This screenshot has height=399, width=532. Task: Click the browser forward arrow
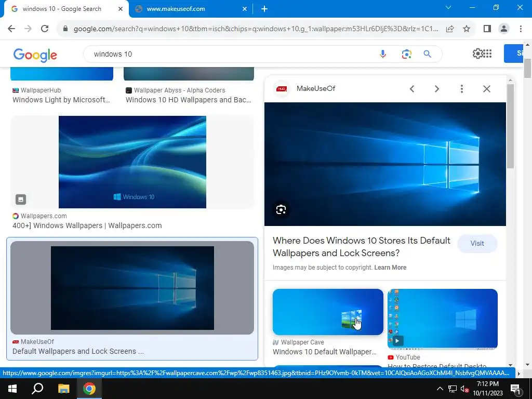coord(28,29)
